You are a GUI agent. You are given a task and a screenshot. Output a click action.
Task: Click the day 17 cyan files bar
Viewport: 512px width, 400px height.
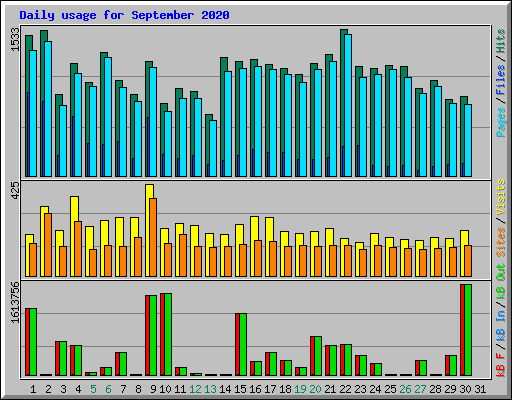[x=273, y=123]
